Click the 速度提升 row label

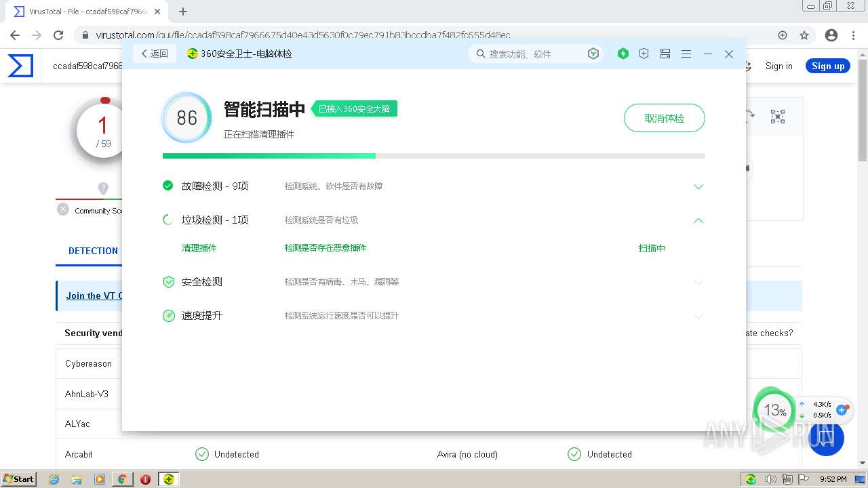point(202,316)
